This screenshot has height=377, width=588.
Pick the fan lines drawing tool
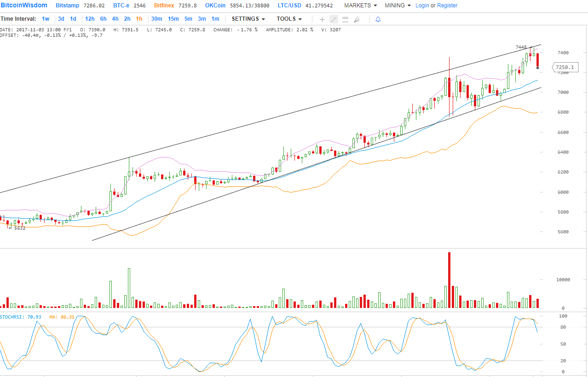point(357,19)
